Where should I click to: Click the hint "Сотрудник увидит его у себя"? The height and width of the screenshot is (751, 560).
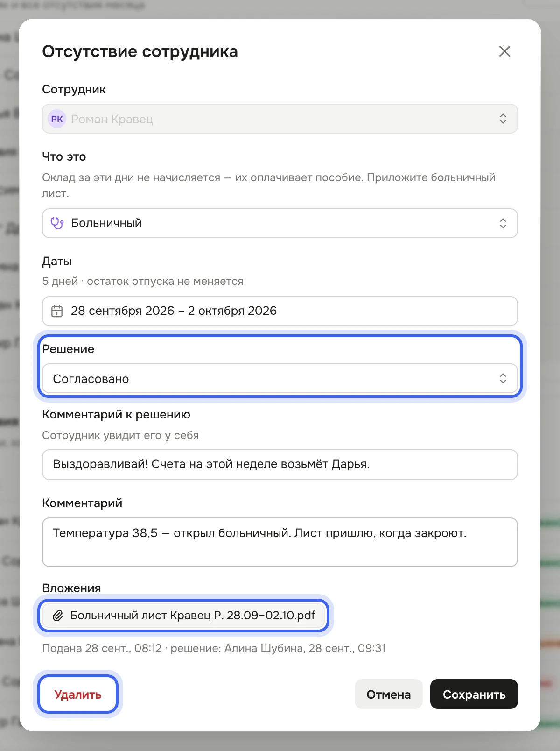click(x=120, y=435)
